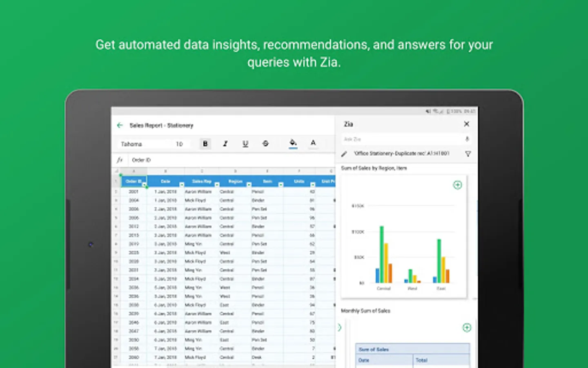Open the Zia filter funnel icon
This screenshot has width=588, height=368.
click(468, 154)
